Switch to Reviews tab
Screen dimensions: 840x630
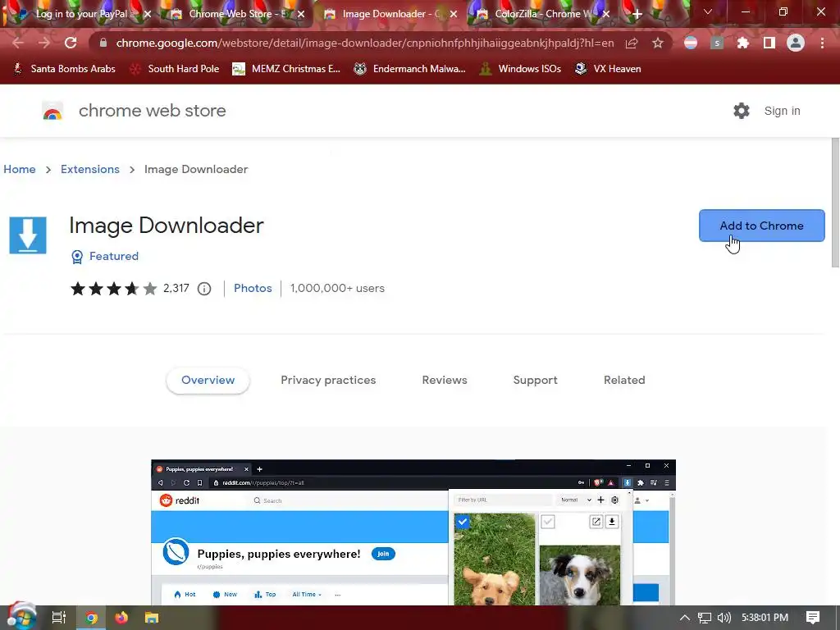point(445,381)
